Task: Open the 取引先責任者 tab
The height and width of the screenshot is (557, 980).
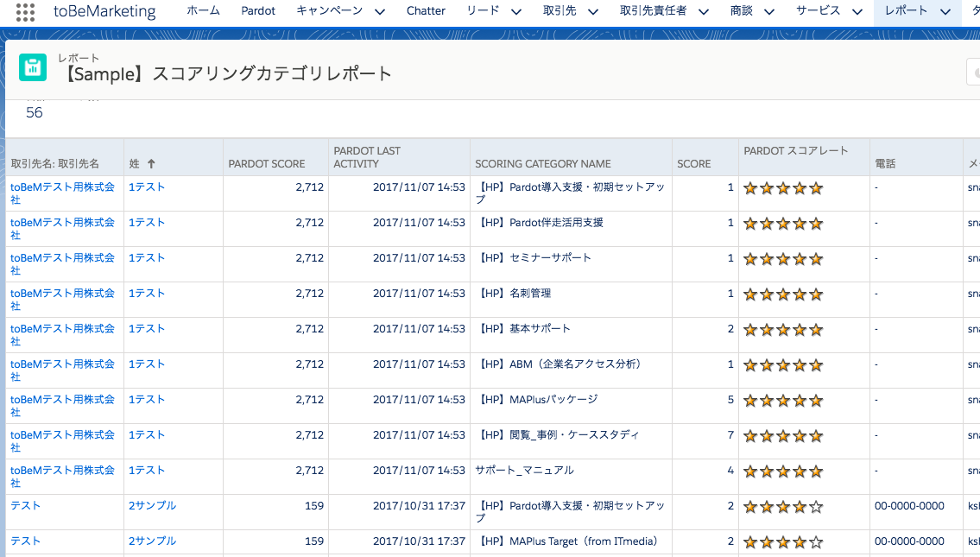Action: point(653,10)
